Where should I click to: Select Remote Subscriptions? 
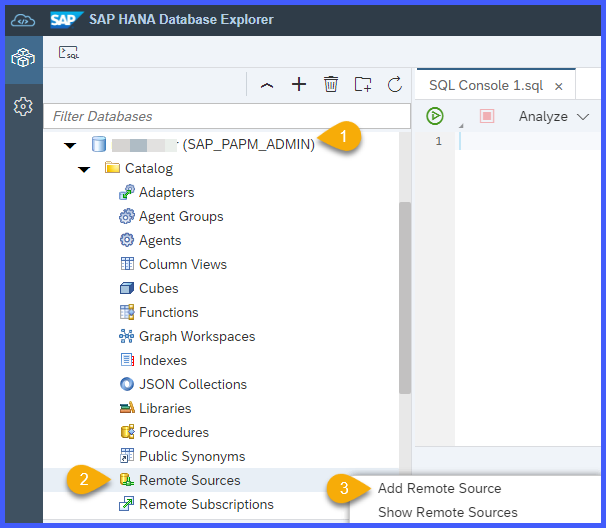pos(206,504)
